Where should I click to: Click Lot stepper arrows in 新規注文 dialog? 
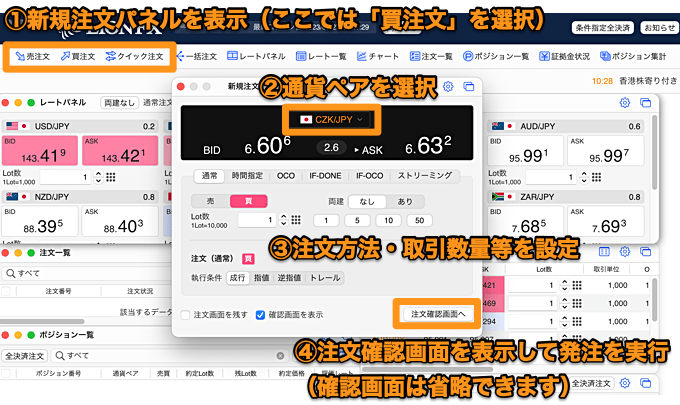point(284,220)
